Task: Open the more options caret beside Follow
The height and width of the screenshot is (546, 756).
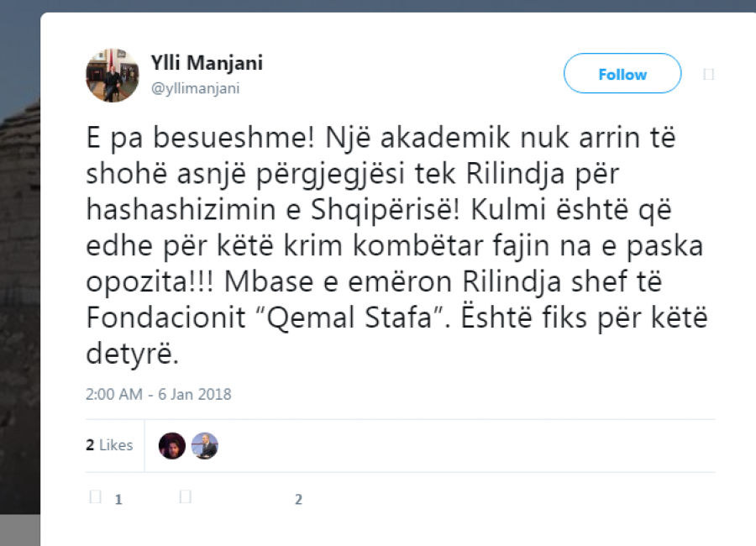Action: click(708, 74)
